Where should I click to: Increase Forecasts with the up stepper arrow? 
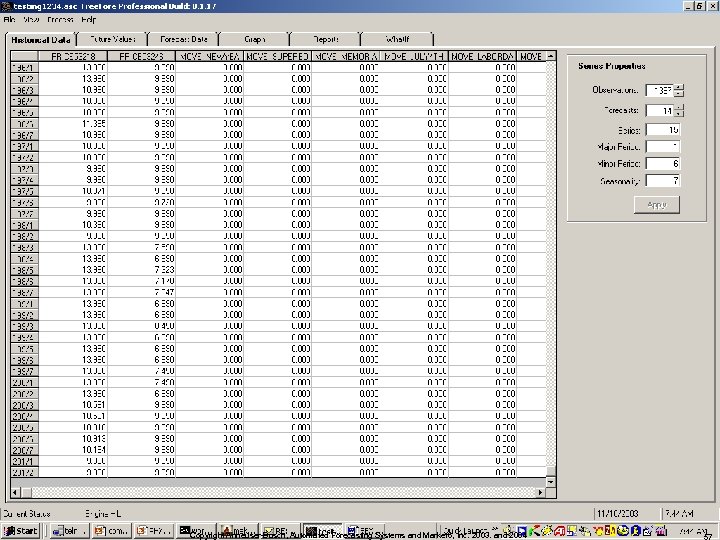point(679,107)
